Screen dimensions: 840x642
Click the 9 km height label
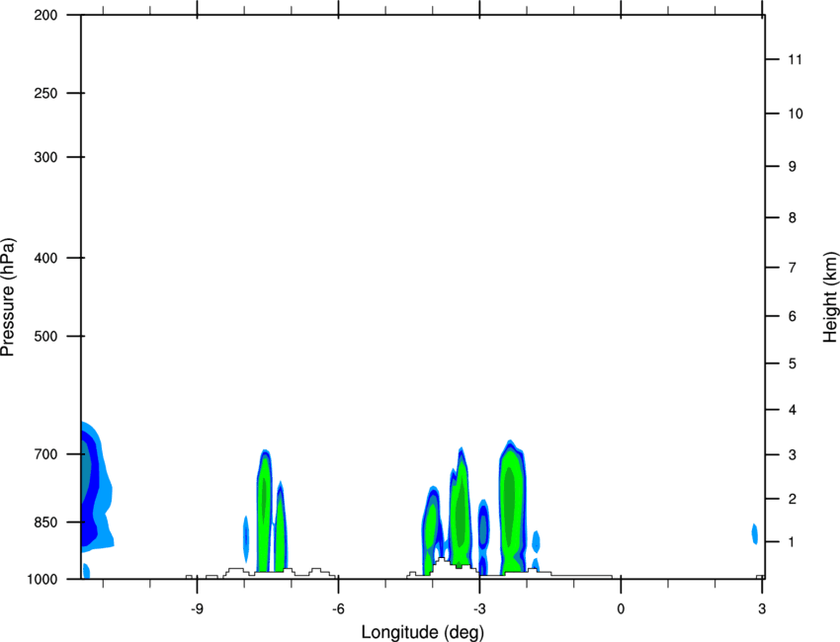(792, 167)
